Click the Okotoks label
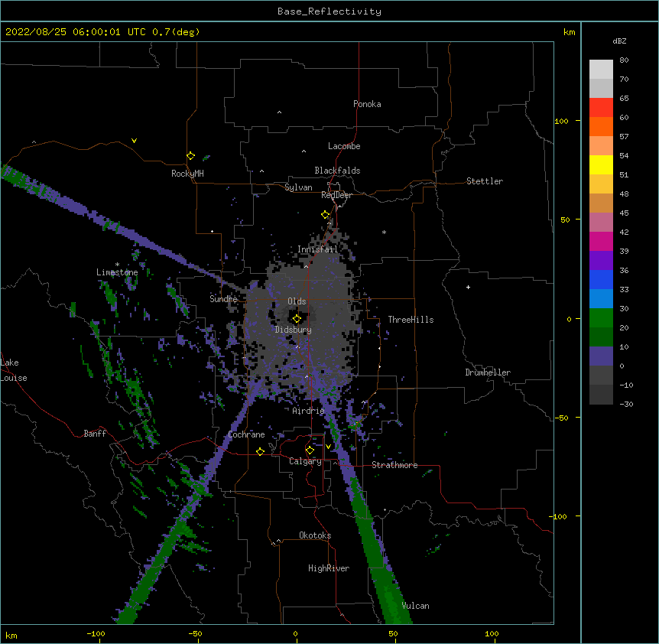Screen dimensions: 659x644 315,535
